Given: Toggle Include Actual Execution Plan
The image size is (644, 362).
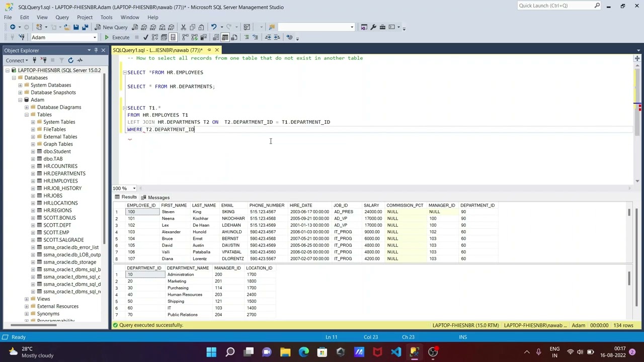Looking at the screenshot, I should pyautogui.click(x=185, y=37).
